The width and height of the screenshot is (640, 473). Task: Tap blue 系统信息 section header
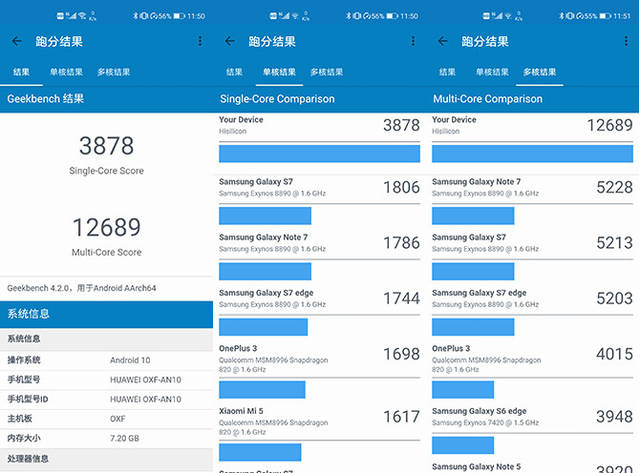(x=106, y=314)
